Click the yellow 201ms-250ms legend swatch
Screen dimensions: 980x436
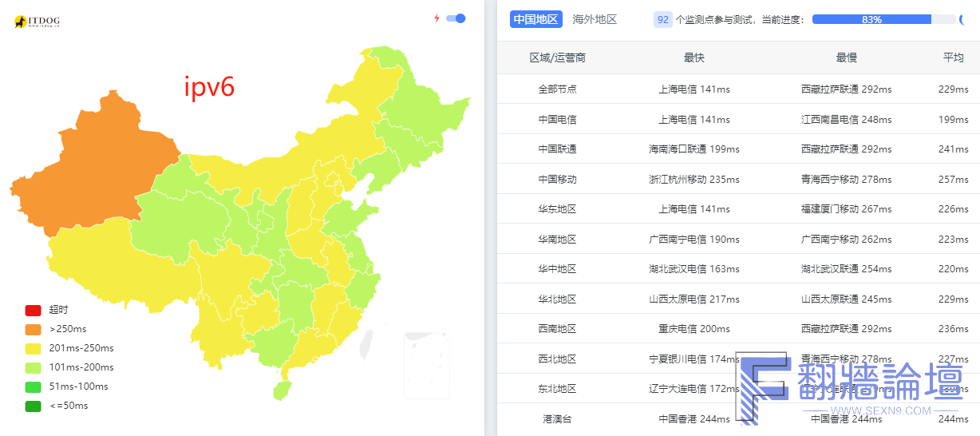33,348
